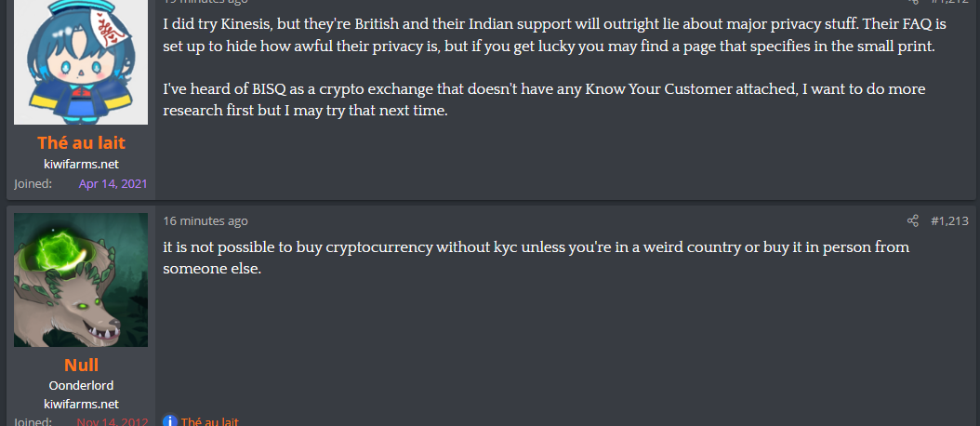This screenshot has height=426, width=980.
Task: Click kiwifarms.net under Null's Oonderlord title
Action: [81, 404]
